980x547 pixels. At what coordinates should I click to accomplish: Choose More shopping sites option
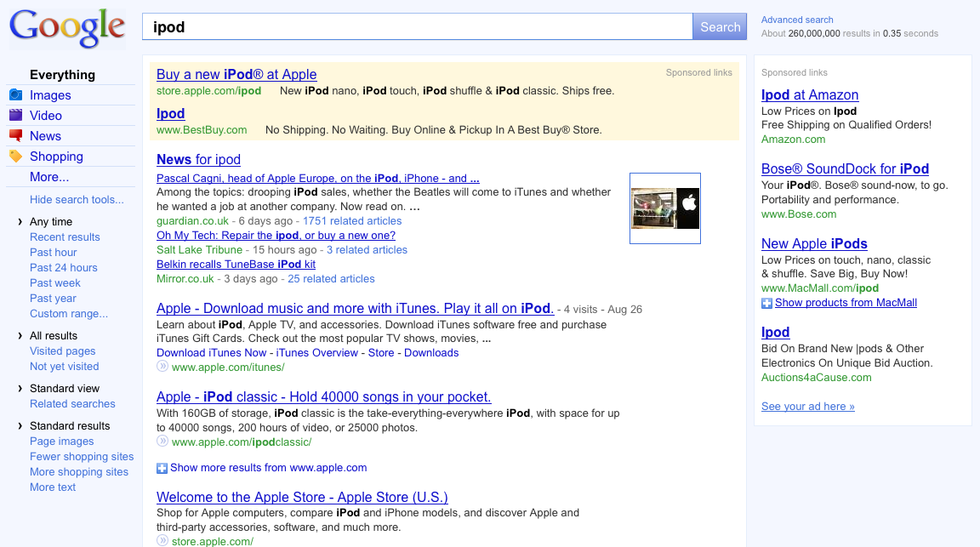(x=79, y=472)
